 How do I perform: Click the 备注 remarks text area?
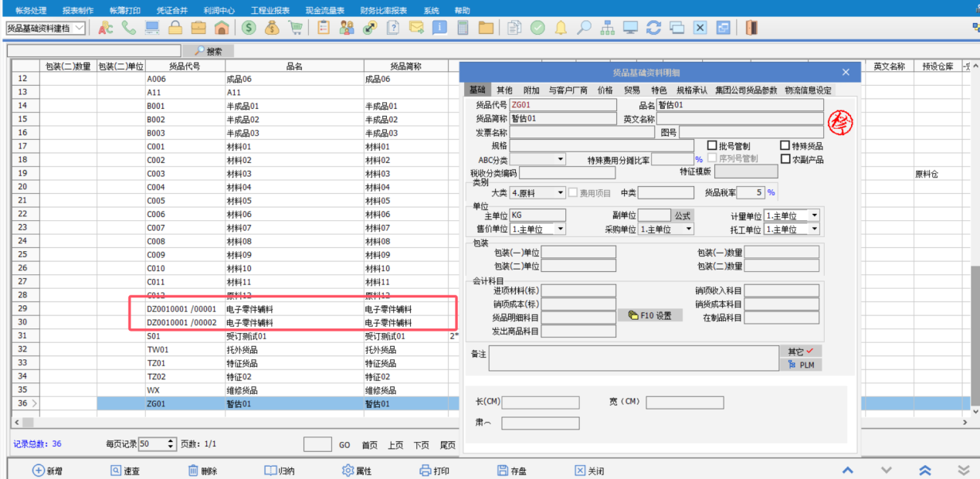pos(633,358)
